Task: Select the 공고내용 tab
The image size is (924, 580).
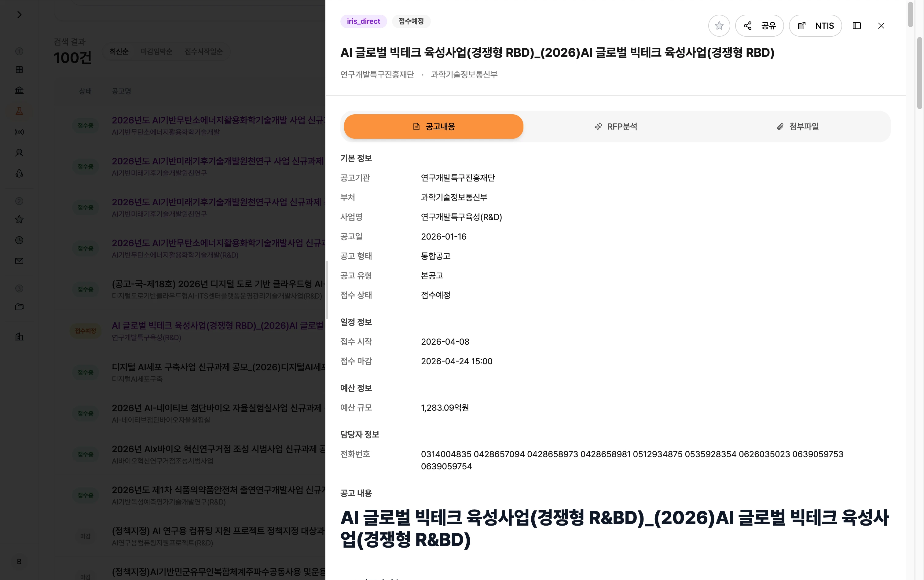Action: tap(433, 127)
